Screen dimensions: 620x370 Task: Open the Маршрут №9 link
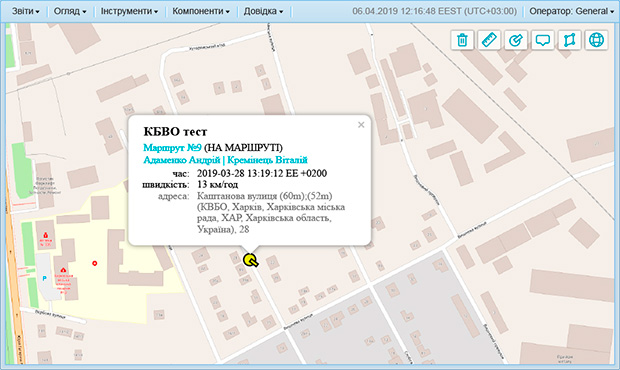coord(172,148)
